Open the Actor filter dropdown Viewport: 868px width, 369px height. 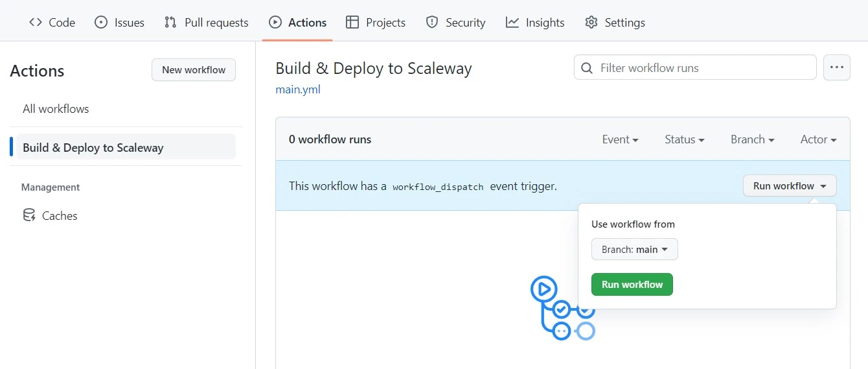[x=818, y=139]
